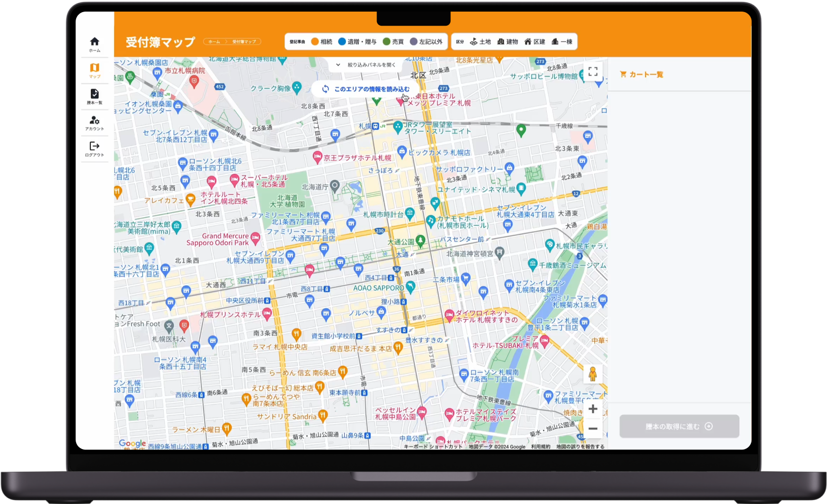The height and width of the screenshot is (504, 827).
Task: Toggle fullscreen map view
Action: point(593,72)
